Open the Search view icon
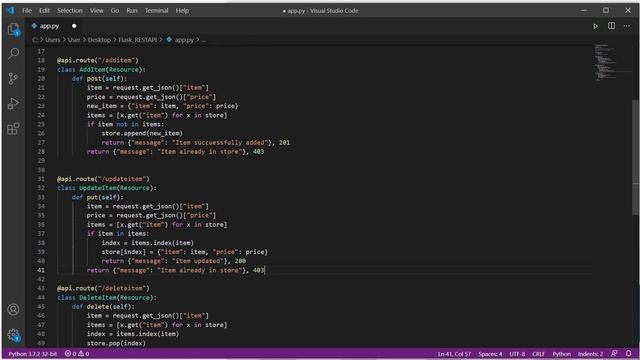The height and width of the screenshot is (360, 640). click(13, 53)
